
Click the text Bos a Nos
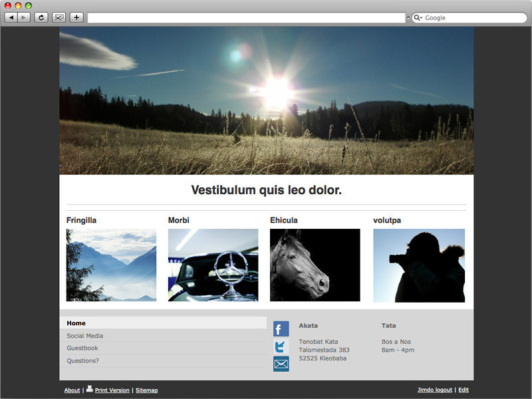(x=396, y=342)
